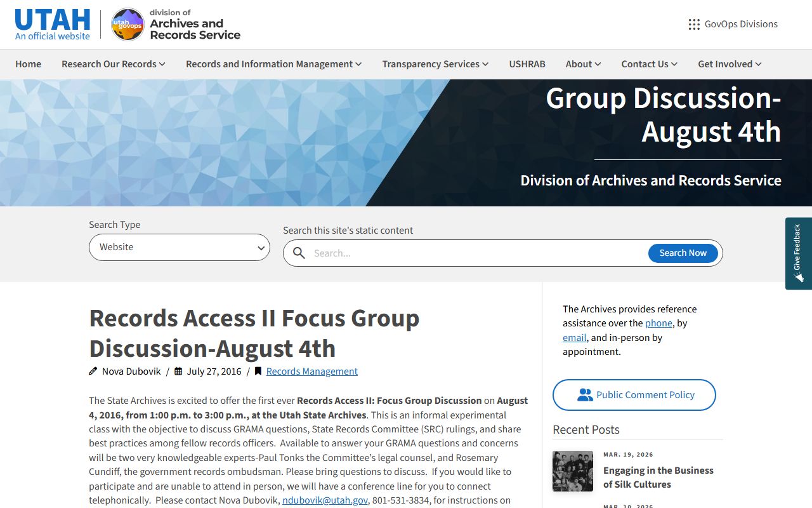The width and height of the screenshot is (812, 508).
Task: Click the UTAH official website logo
Action: 53,24
